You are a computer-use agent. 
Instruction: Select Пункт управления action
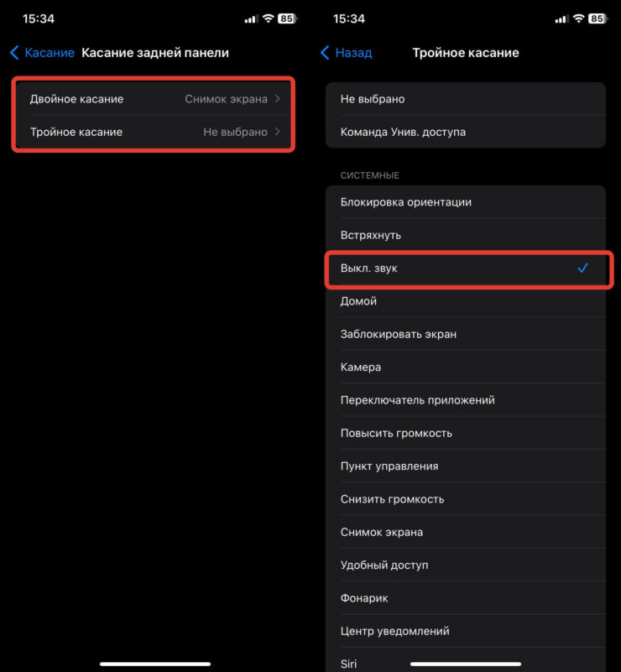click(465, 466)
